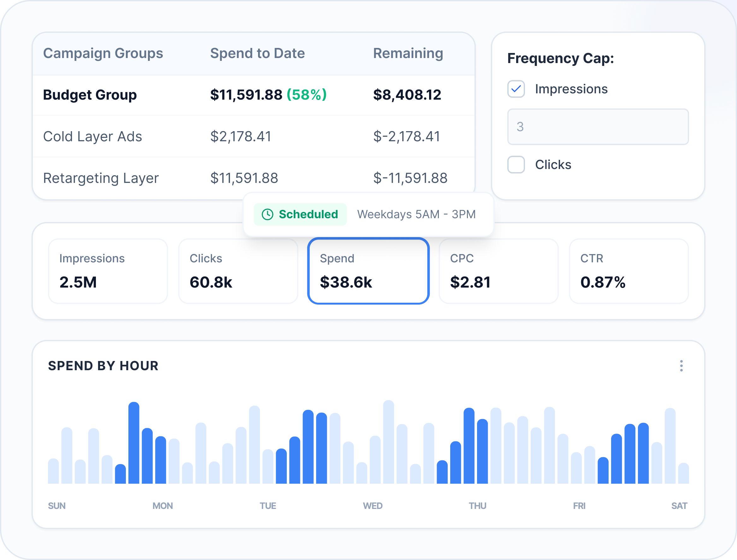
Task: Open the Budget Group row
Action: (90, 95)
